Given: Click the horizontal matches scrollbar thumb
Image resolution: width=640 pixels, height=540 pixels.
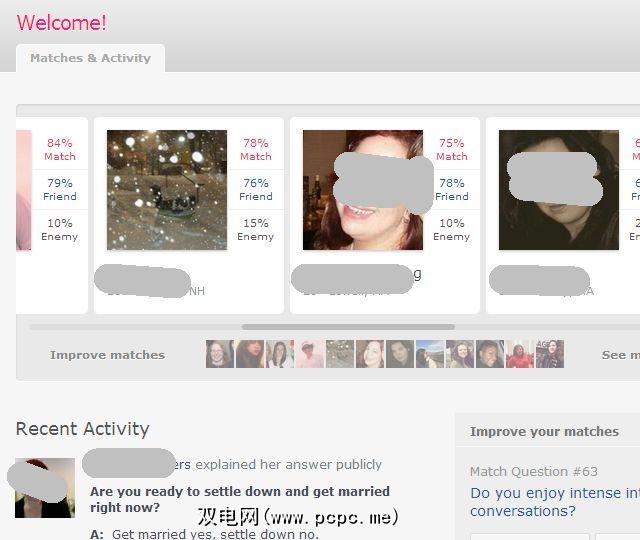Looking at the screenshot, I should pyautogui.click(x=348, y=327).
